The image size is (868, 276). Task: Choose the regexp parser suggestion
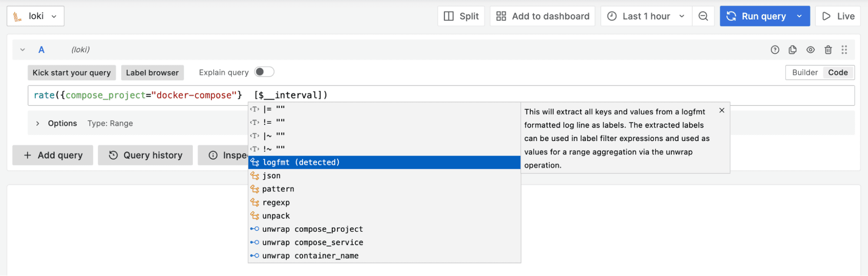point(384,203)
